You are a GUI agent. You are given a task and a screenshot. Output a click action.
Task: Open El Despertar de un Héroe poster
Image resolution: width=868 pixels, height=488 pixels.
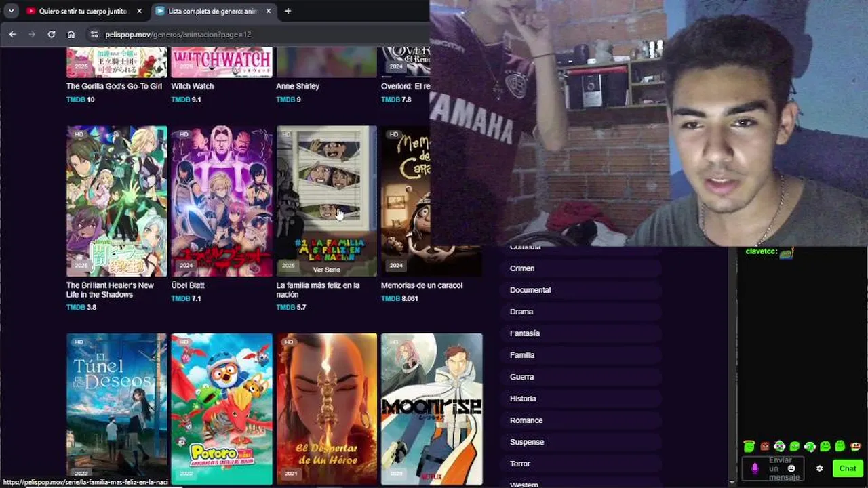click(x=326, y=409)
